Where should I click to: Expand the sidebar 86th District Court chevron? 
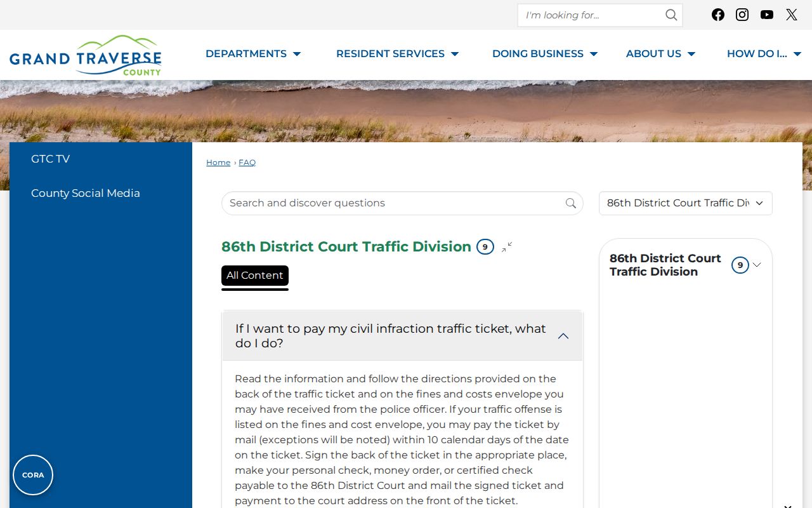[756, 265]
